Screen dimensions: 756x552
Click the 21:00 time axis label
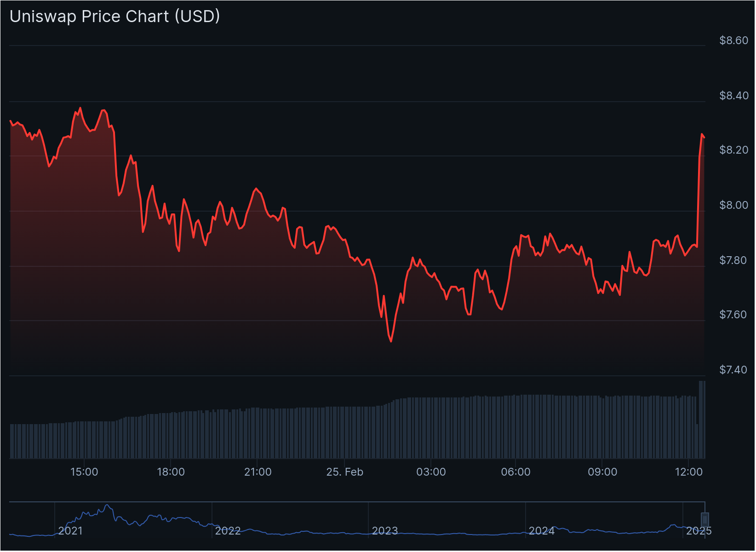(x=258, y=472)
